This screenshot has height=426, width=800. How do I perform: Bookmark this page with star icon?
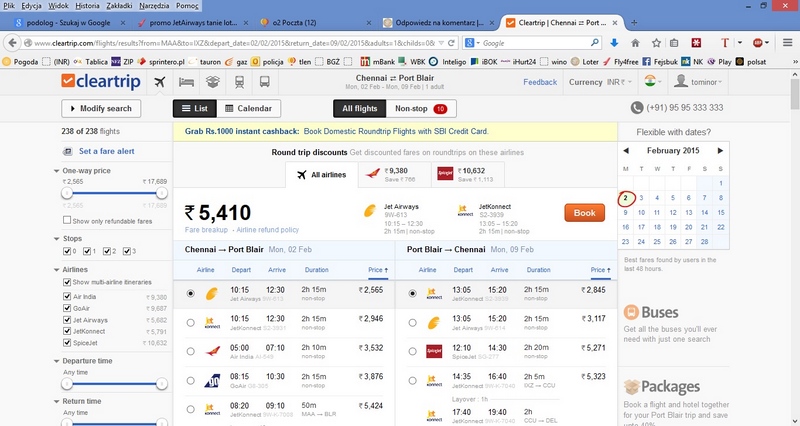[656, 43]
